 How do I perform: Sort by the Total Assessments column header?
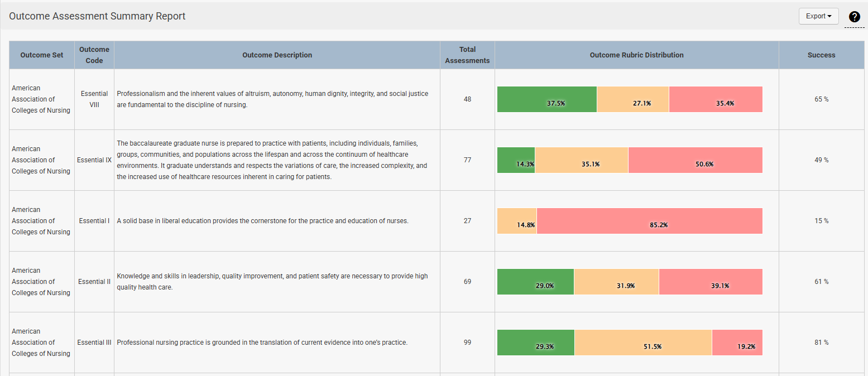(467, 55)
